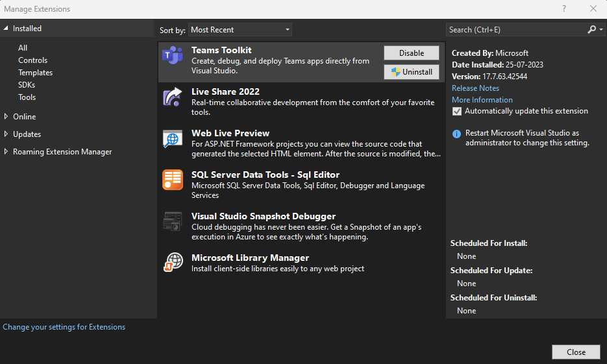Disable the Teams Toolkit extension
The image size is (607, 364).
pyautogui.click(x=411, y=53)
